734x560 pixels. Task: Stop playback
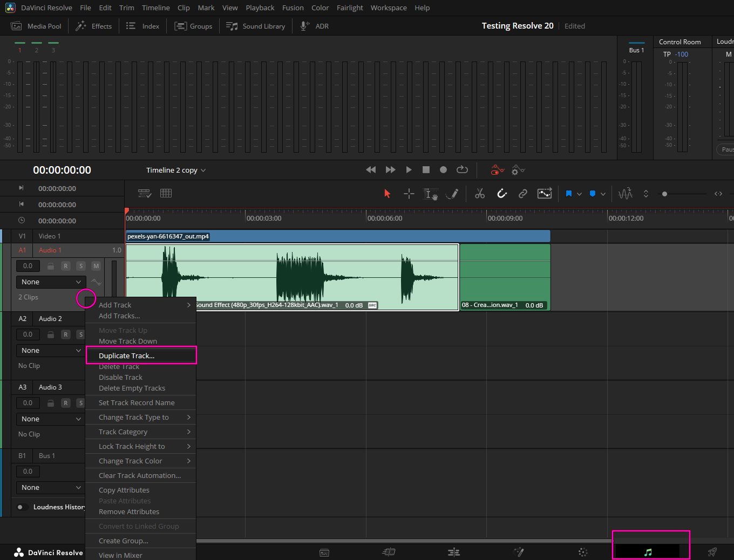point(426,169)
